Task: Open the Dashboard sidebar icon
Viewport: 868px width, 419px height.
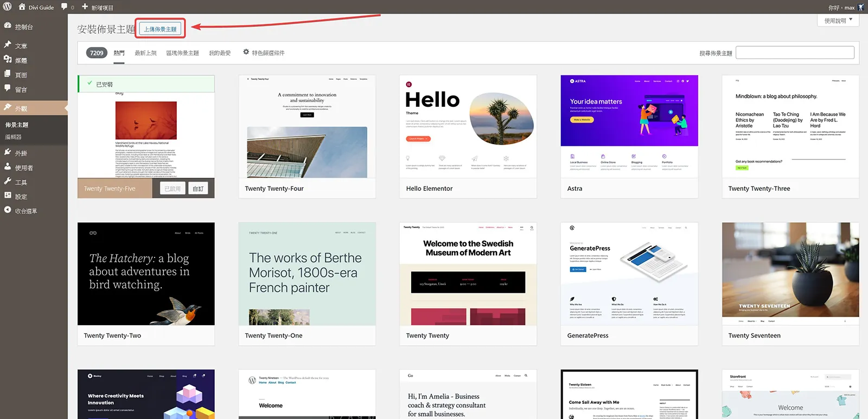Action: [x=8, y=26]
